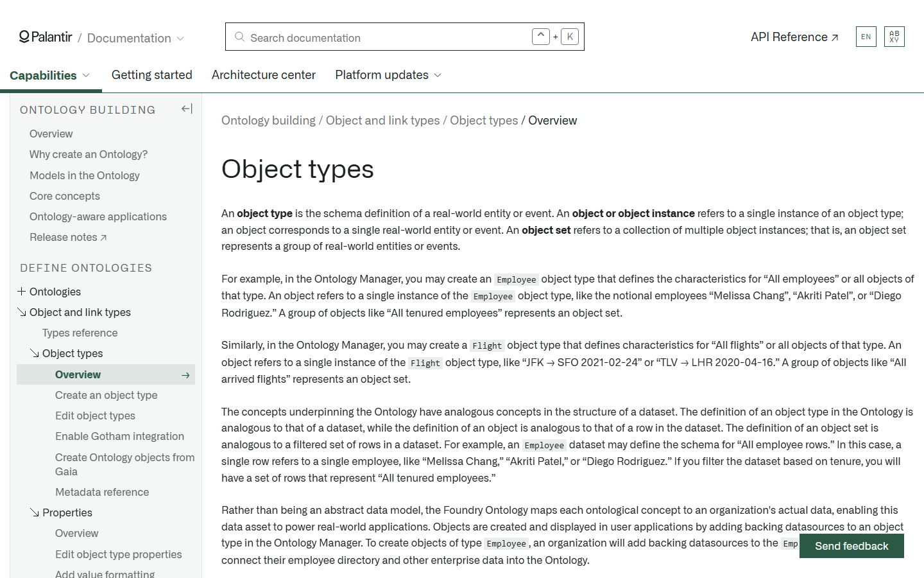The image size is (924, 578).
Task: Click the K shortcut key badge
Action: pos(570,37)
